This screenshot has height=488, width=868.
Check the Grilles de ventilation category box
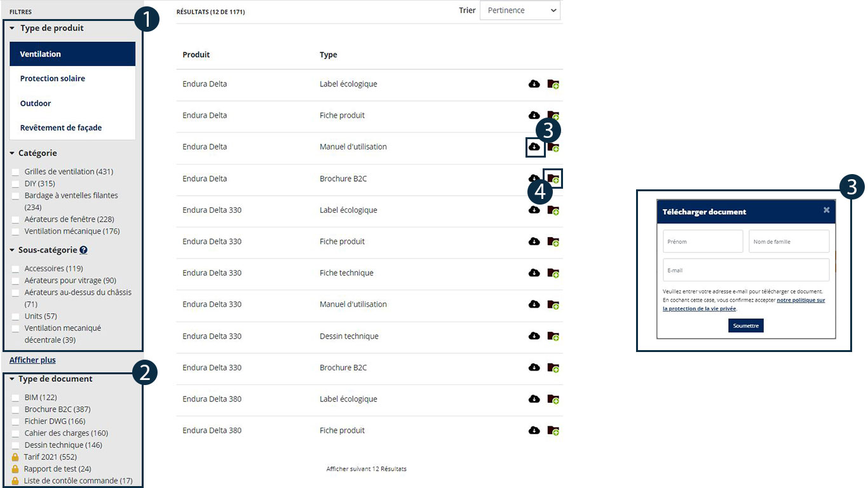[16, 172]
